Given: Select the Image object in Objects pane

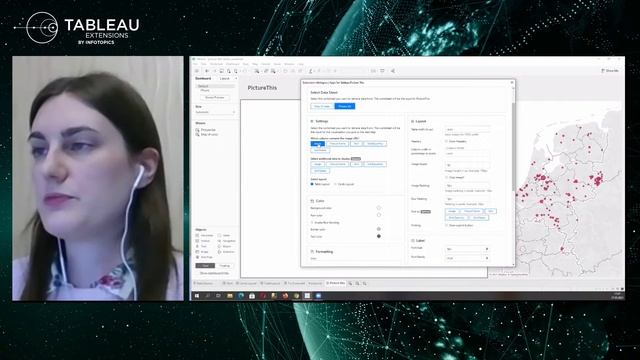Looking at the screenshot, I should click(x=202, y=252).
